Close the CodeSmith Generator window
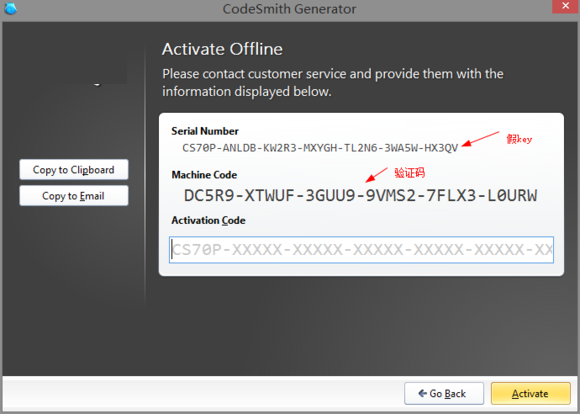 point(565,6)
